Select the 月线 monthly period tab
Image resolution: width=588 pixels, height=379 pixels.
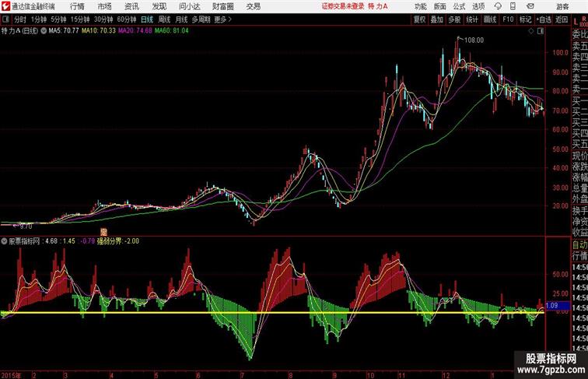pyautogui.click(x=181, y=19)
